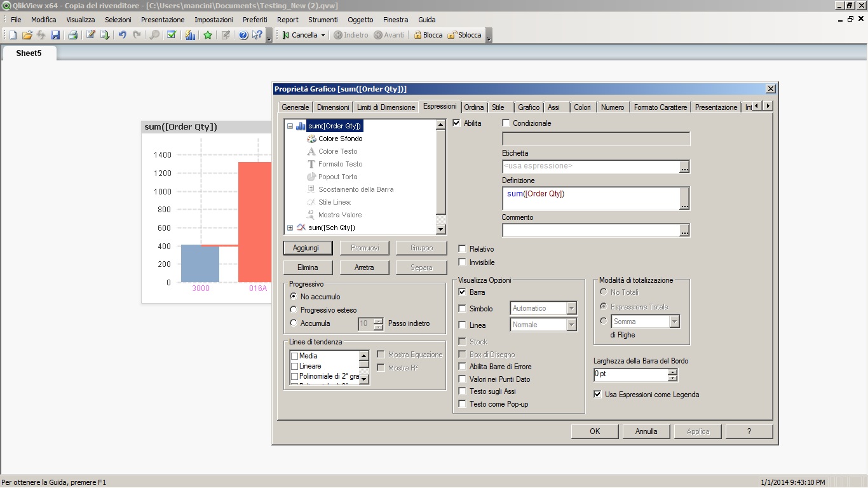This screenshot has height=488, width=868.
Task: Click the Blocca lock icon
Action: (428, 35)
